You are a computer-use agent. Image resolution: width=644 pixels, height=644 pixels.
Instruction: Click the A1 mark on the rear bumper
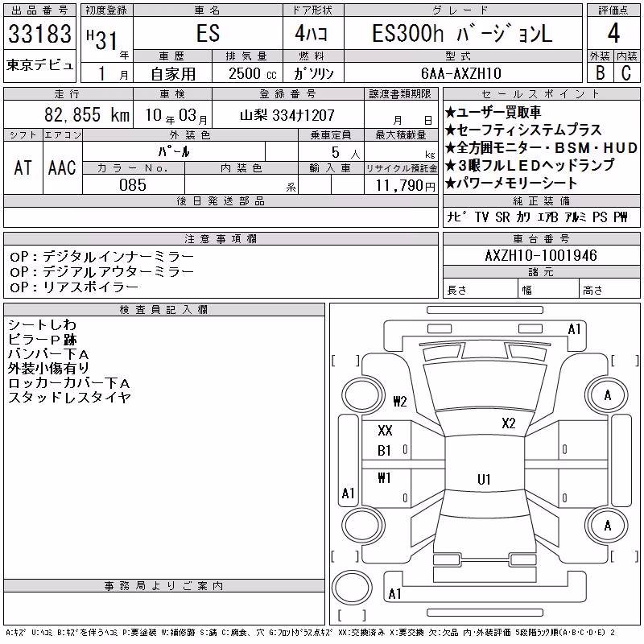coord(394,593)
